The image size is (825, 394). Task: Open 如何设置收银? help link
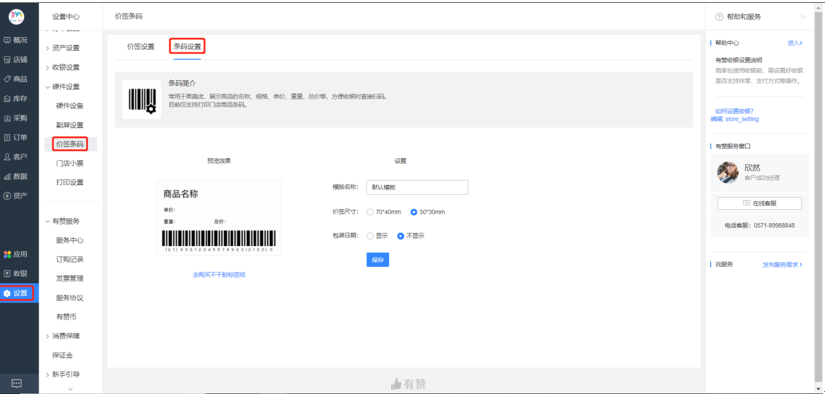click(x=735, y=111)
